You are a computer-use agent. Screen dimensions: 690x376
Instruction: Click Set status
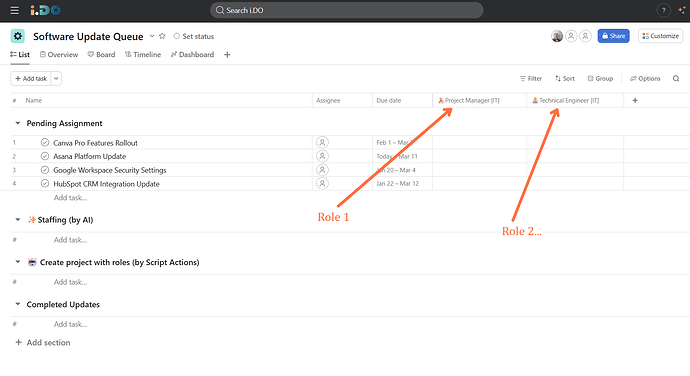(194, 36)
